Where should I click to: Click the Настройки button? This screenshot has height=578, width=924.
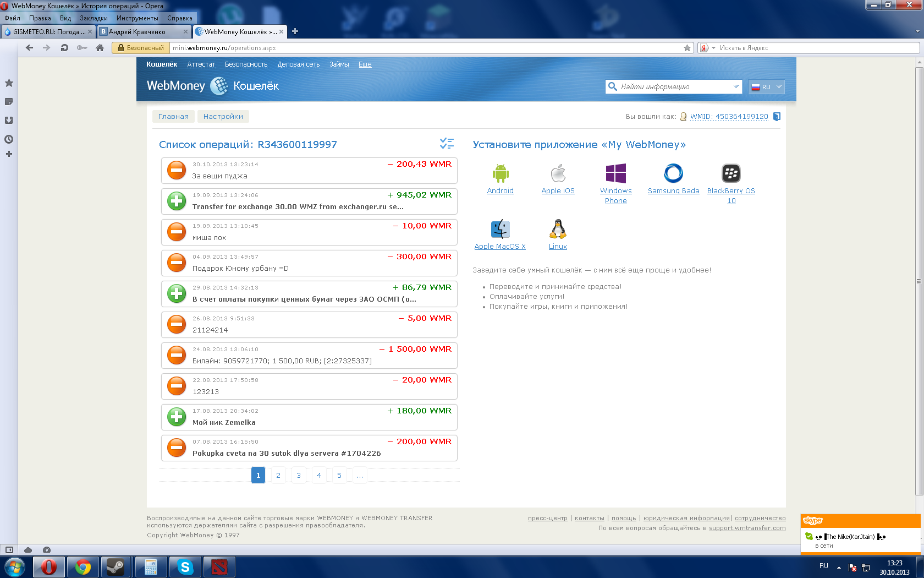tap(223, 117)
